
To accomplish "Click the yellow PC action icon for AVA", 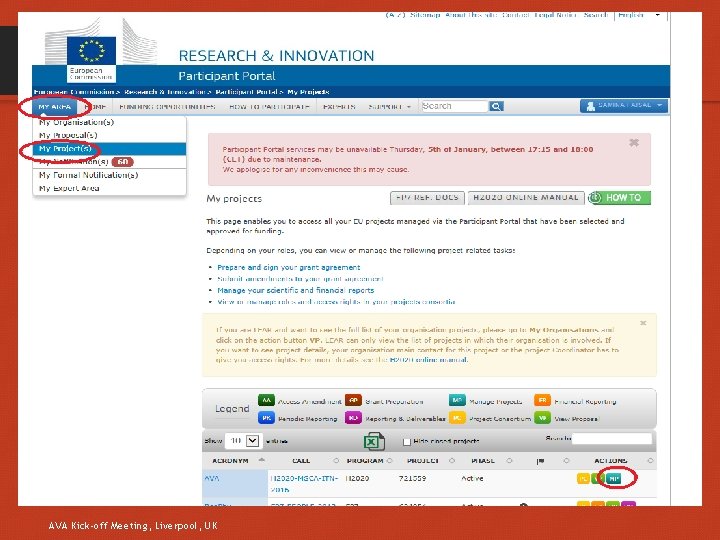I will pyautogui.click(x=583, y=478).
